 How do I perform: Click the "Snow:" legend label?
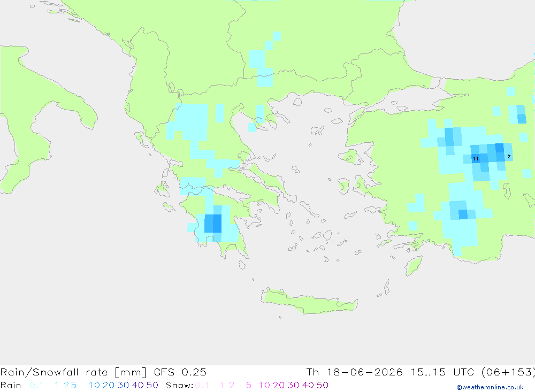click(x=179, y=385)
